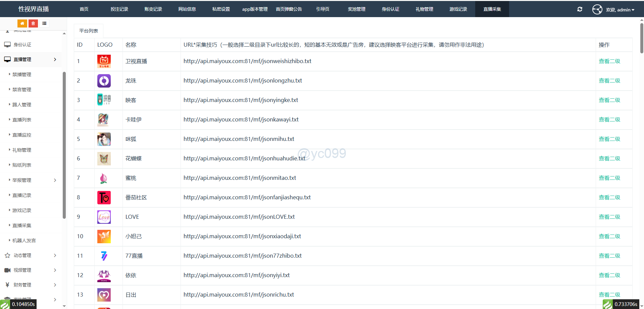
Task: Click the 番茄社区 red logo icon
Action: pos(104,198)
